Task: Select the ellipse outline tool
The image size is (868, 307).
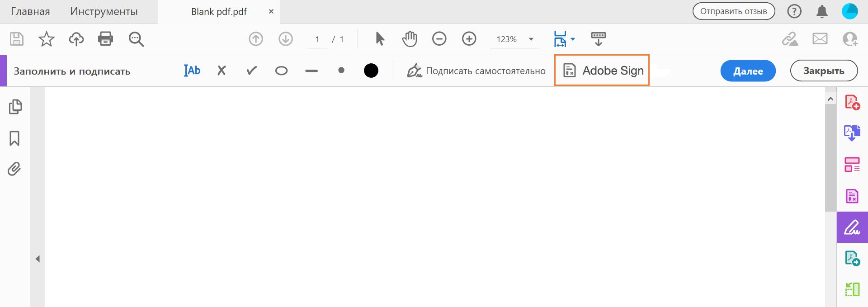Action: (281, 71)
